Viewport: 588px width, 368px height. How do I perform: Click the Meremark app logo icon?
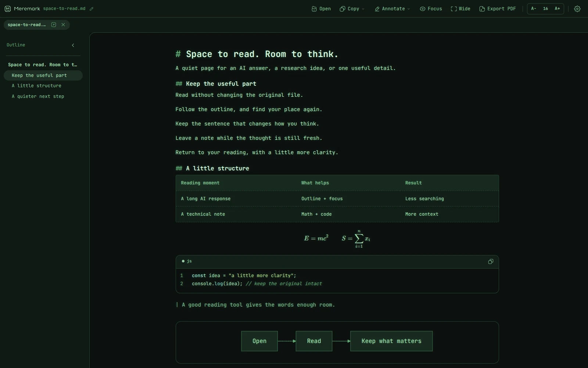[x=8, y=9]
